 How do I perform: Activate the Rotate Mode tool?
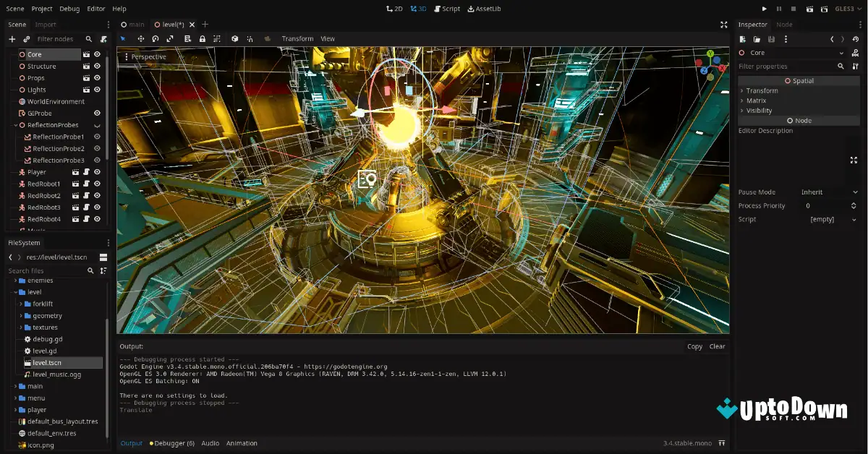(155, 38)
